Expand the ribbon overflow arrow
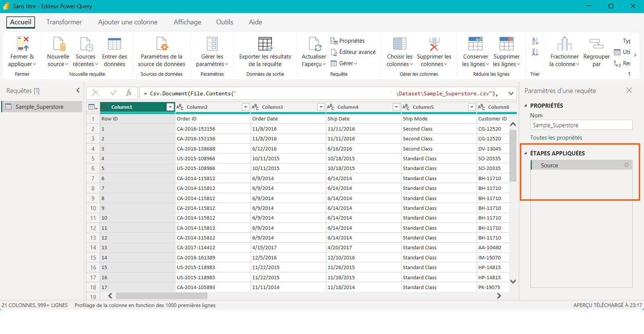 pyautogui.click(x=635, y=55)
